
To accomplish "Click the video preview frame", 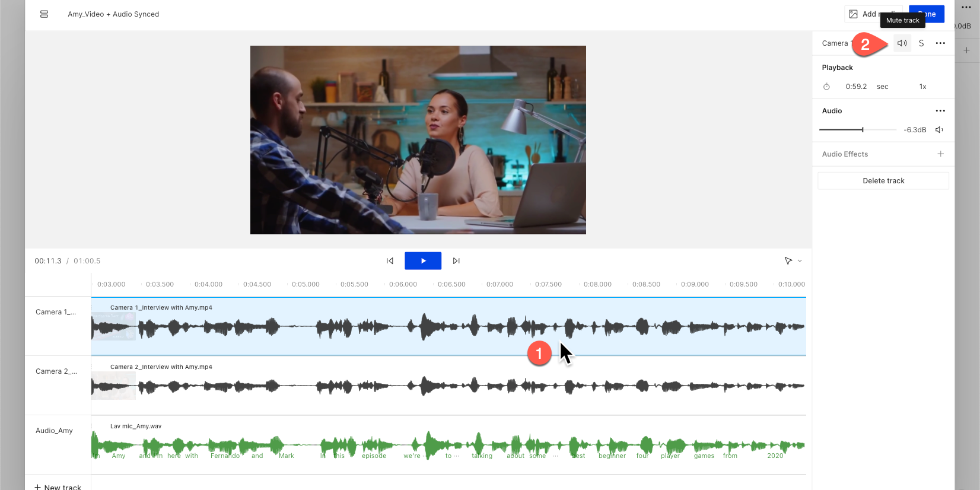I will pos(418,140).
